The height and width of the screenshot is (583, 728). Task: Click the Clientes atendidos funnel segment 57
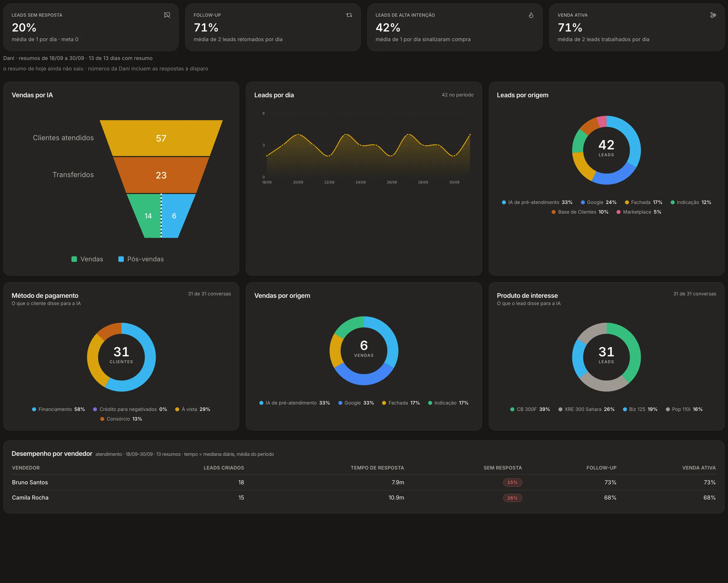[161, 138]
